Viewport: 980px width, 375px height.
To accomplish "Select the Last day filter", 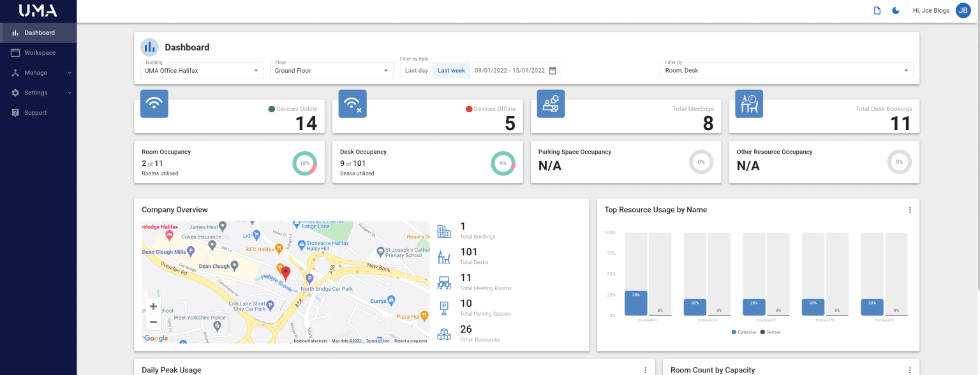I will click(x=417, y=71).
